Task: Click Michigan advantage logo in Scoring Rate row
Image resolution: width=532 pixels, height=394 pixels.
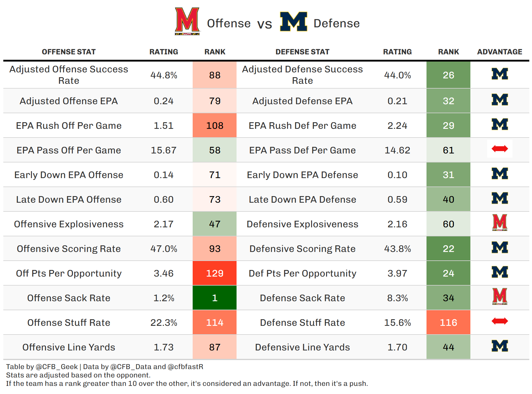Action: (500, 247)
